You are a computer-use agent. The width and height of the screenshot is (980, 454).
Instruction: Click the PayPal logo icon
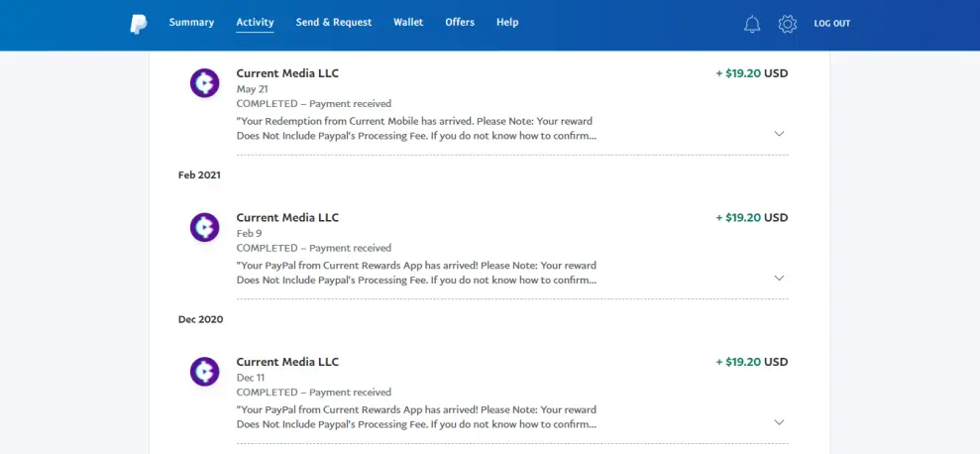[x=139, y=24]
